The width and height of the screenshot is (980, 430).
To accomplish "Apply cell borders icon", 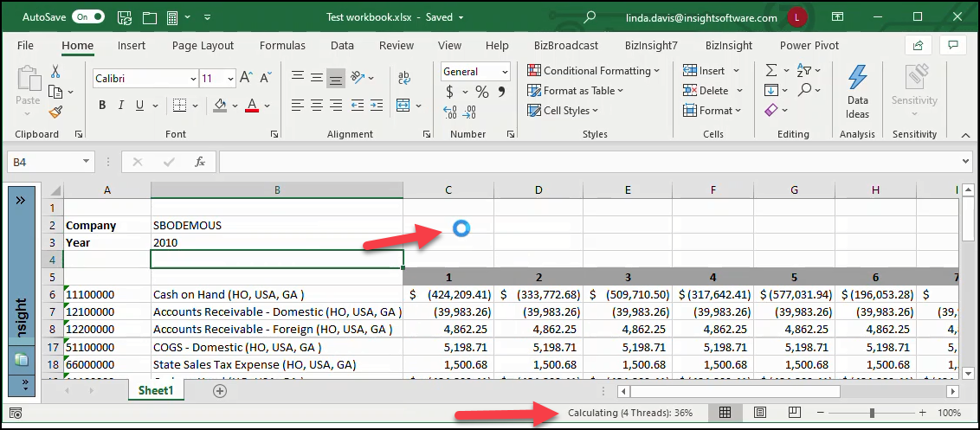I will pyautogui.click(x=179, y=105).
